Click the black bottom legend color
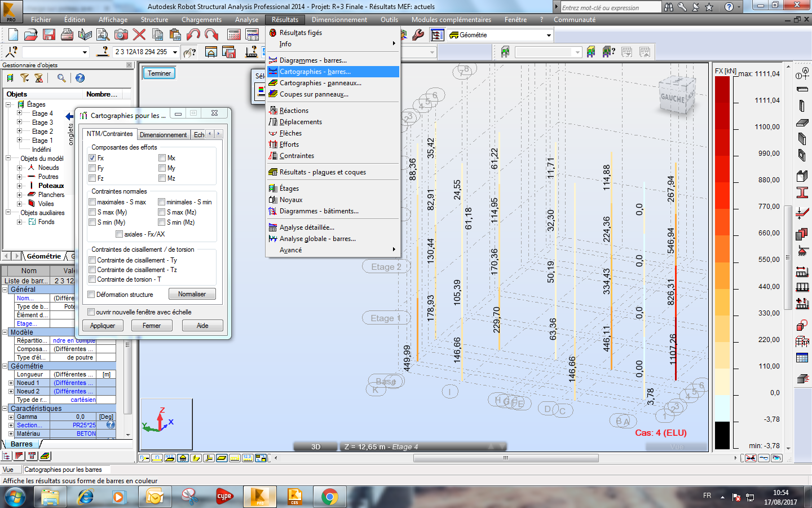This screenshot has height=508, width=812. (x=722, y=435)
